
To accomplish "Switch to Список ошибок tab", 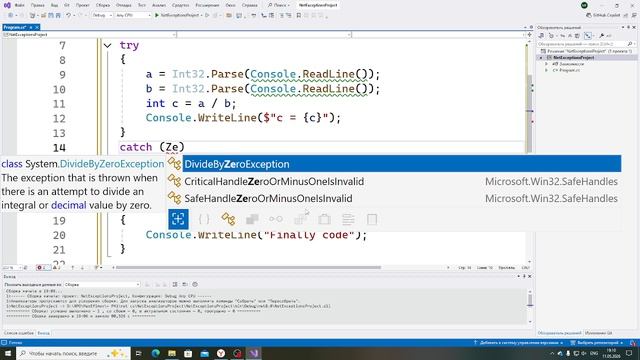I will 19,333.
